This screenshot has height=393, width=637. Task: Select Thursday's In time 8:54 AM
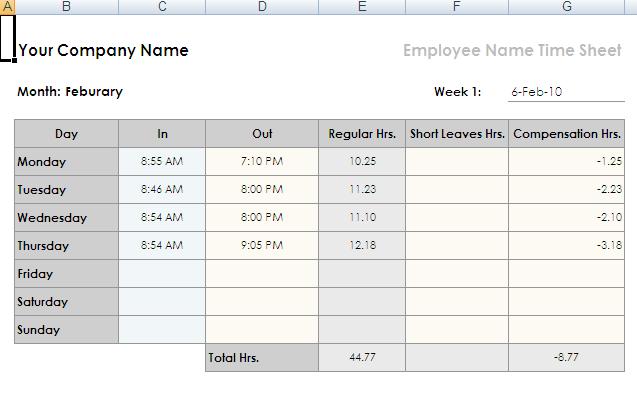click(x=162, y=246)
